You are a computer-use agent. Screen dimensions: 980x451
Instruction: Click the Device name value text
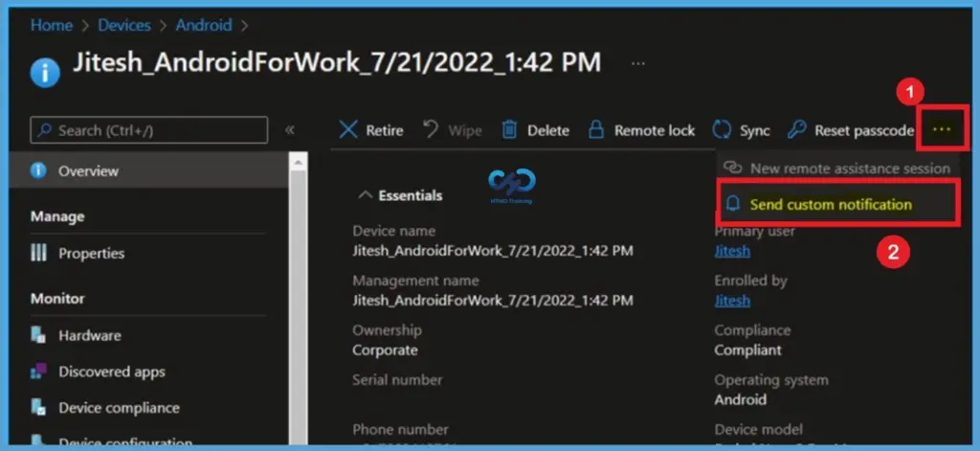click(493, 251)
